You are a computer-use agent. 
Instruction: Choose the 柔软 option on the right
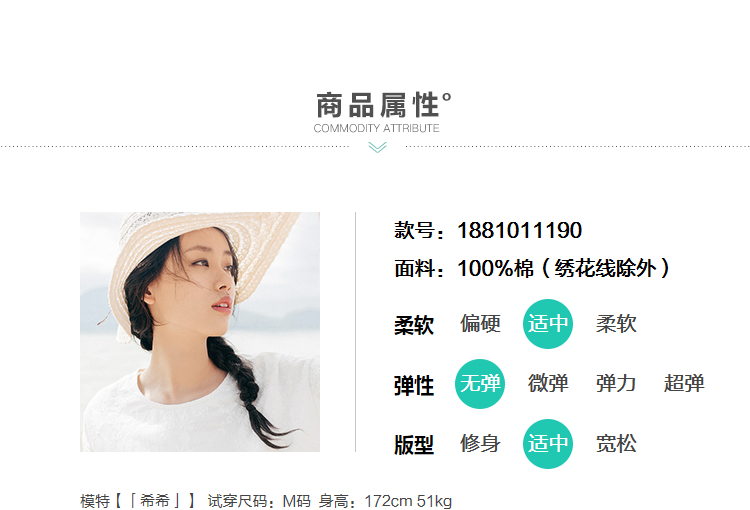coord(616,324)
